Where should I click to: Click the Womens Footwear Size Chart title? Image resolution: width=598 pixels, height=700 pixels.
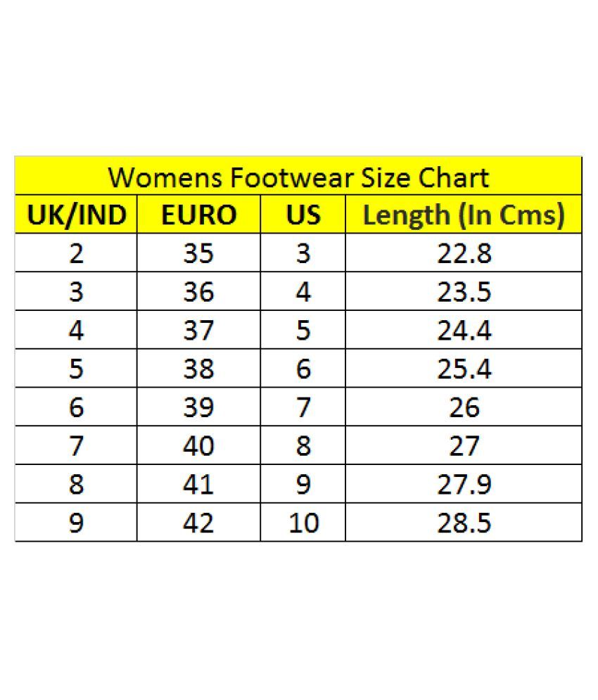click(298, 177)
